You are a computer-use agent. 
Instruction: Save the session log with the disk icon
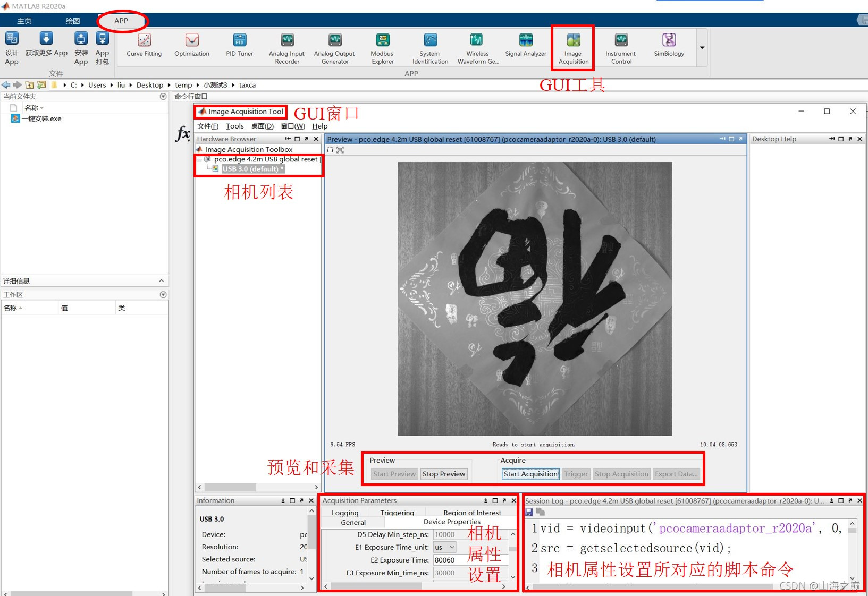point(529,512)
